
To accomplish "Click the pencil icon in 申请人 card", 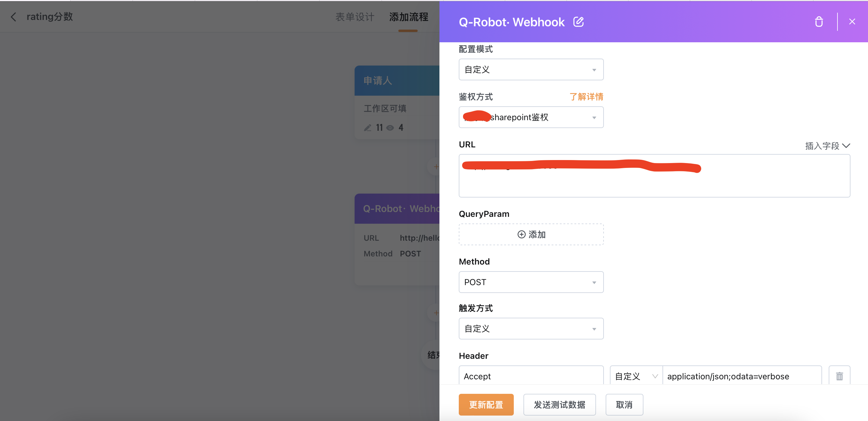I will click(368, 128).
